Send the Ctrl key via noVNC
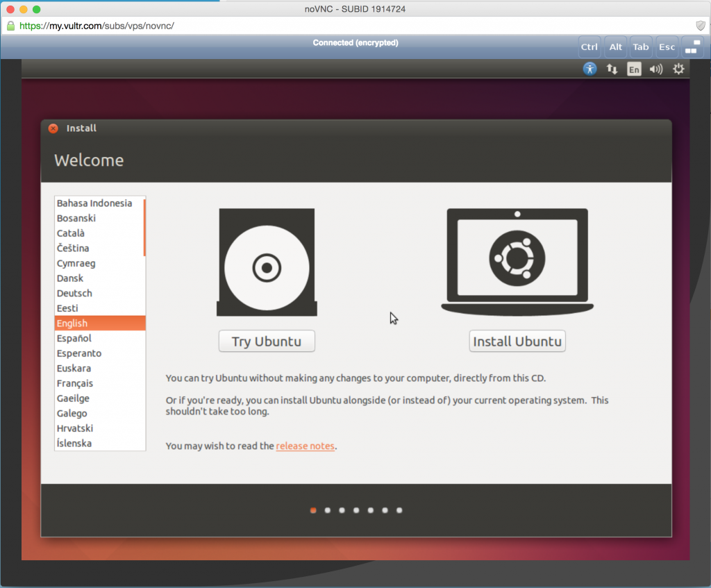 point(589,47)
